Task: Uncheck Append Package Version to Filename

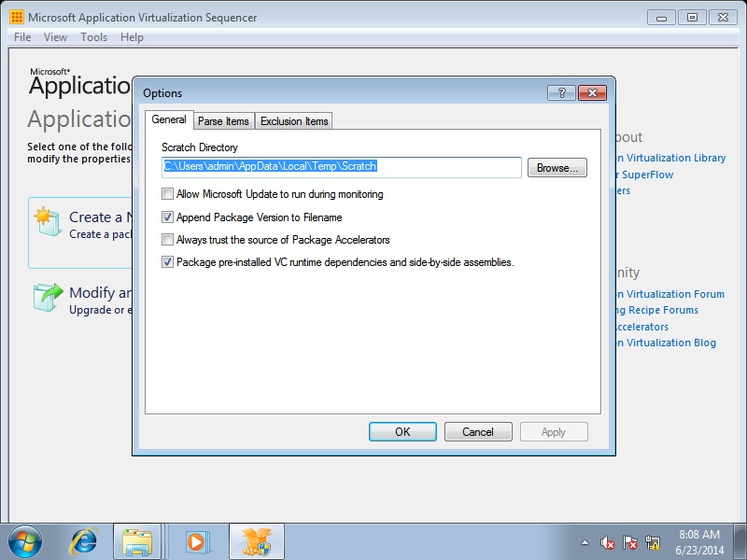Action: pyautogui.click(x=168, y=217)
